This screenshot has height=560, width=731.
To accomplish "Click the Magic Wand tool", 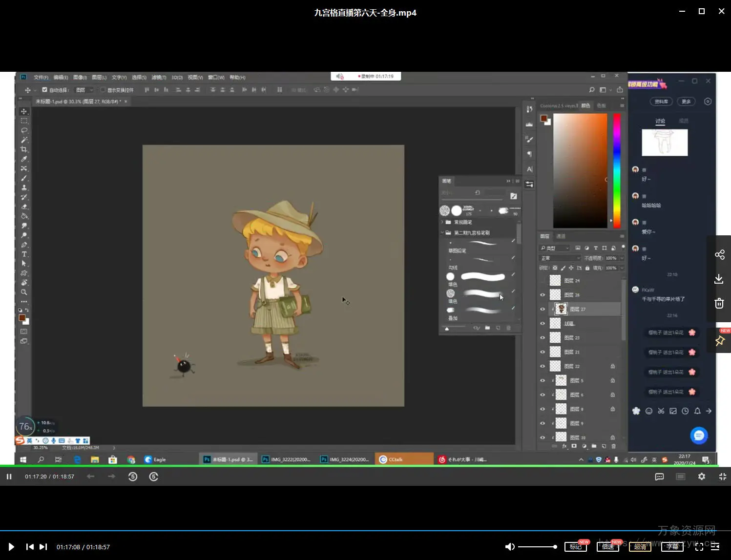I will (x=24, y=140).
